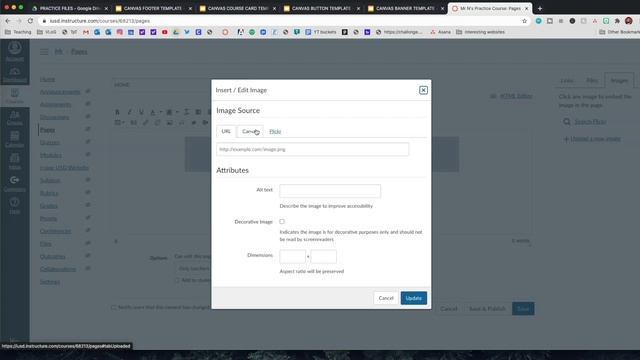Select the URL image source tab
The height and width of the screenshot is (360, 640).
(x=226, y=131)
